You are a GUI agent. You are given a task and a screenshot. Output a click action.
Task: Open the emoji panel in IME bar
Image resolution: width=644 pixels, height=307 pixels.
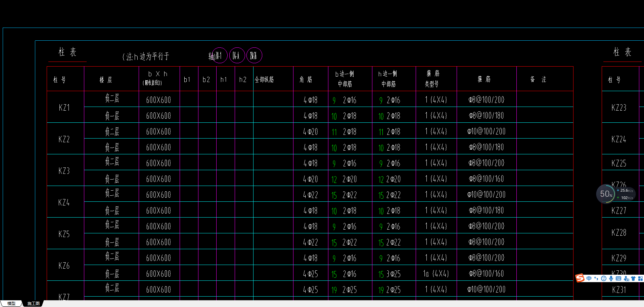[x=604, y=278]
